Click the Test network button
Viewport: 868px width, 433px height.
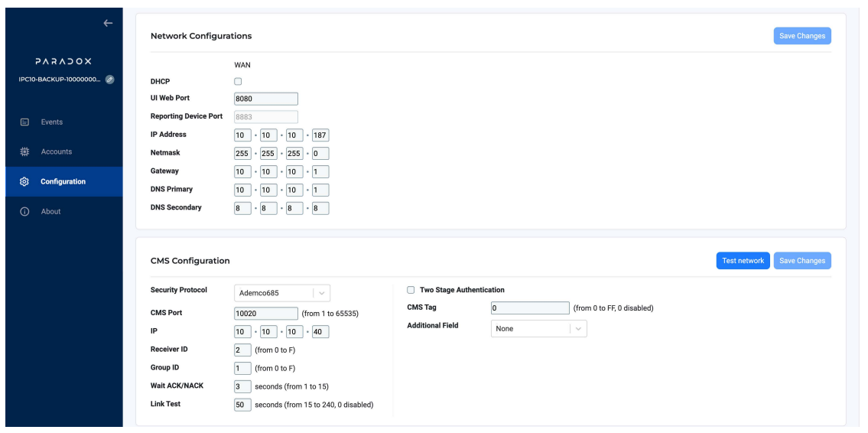(742, 261)
